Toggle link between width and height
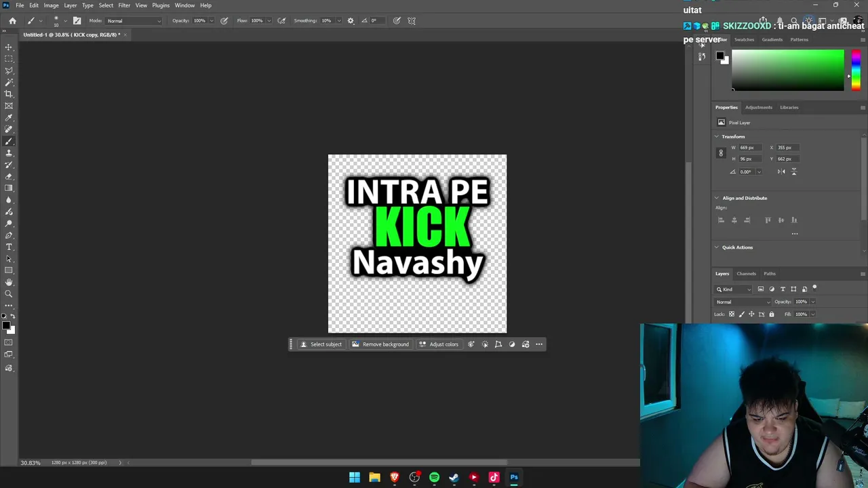 tap(721, 153)
